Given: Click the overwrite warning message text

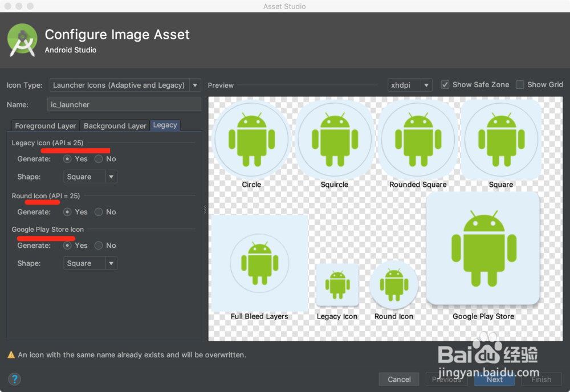Looking at the screenshot, I should pos(132,355).
